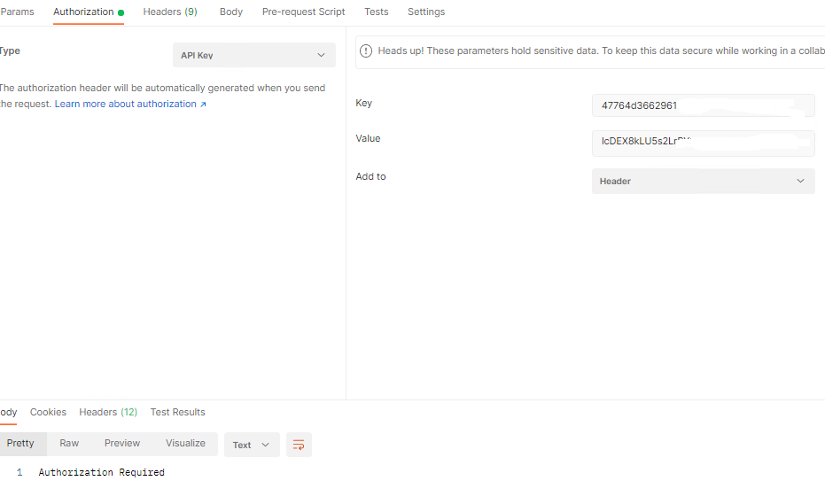The height and width of the screenshot is (504, 825).
Task: Expand the Add to Header dropdown
Action: 703,181
